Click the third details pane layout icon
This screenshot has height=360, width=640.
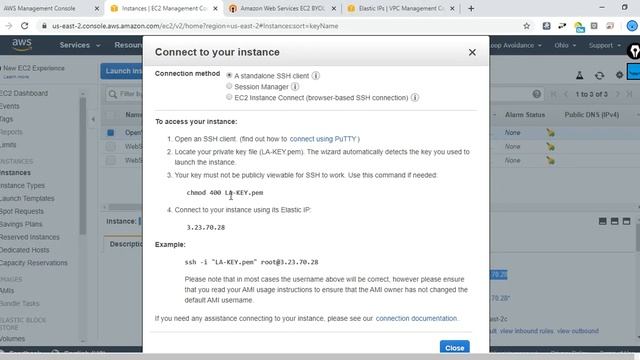(627, 221)
